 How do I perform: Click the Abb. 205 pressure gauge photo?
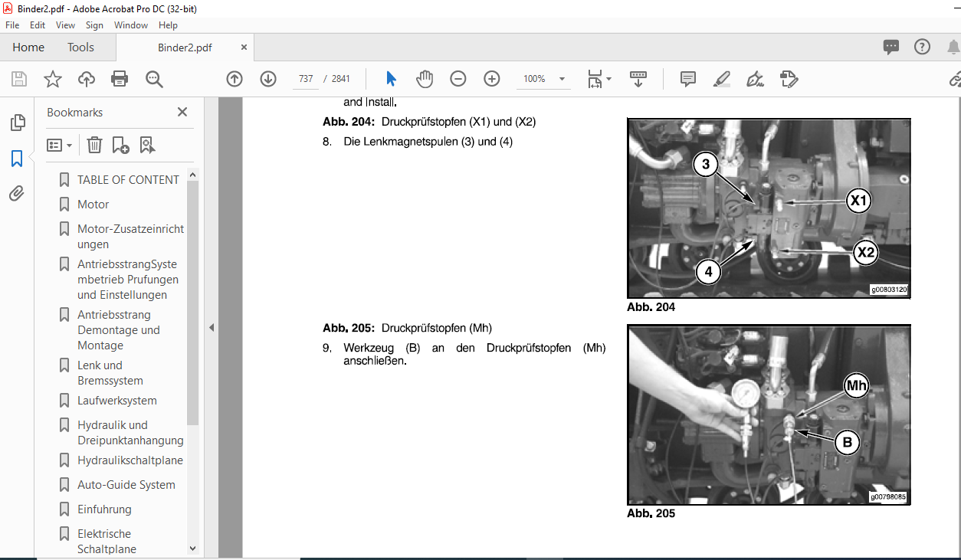769,414
